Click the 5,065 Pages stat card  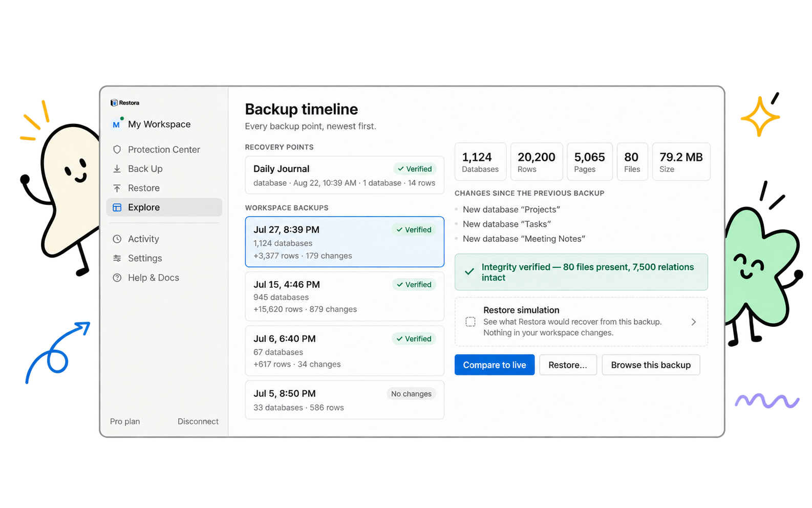point(590,162)
